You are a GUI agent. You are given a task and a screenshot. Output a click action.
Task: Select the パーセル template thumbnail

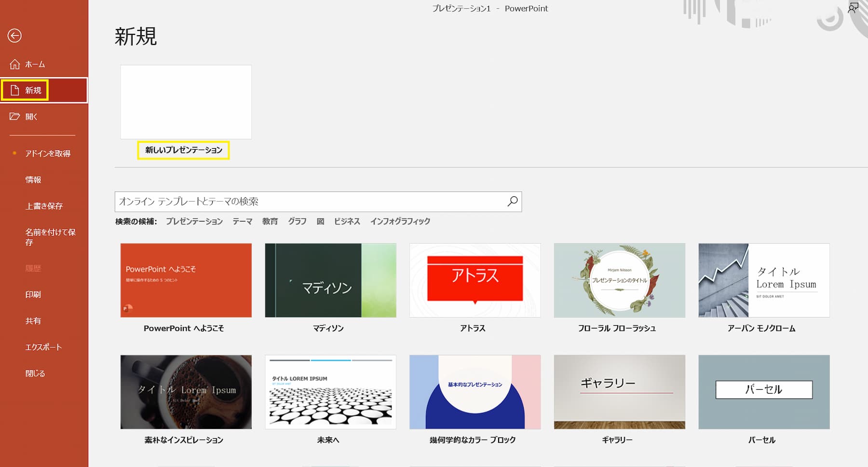[764, 392]
